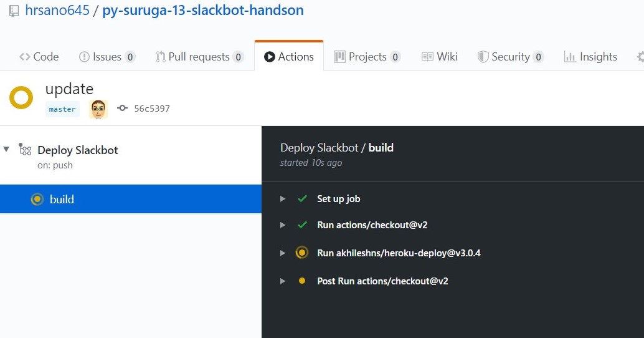The width and height of the screenshot is (644, 338).
Task: Switch to the Wiki tab
Action: pyautogui.click(x=440, y=57)
